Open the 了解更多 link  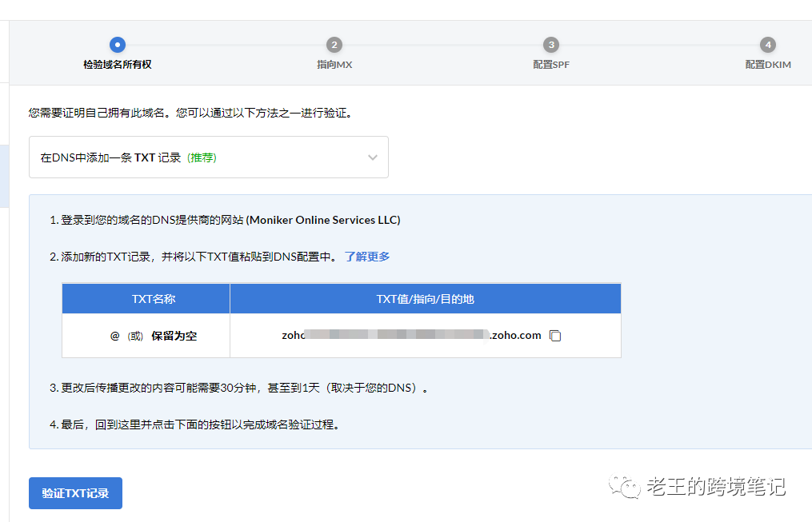(367, 257)
